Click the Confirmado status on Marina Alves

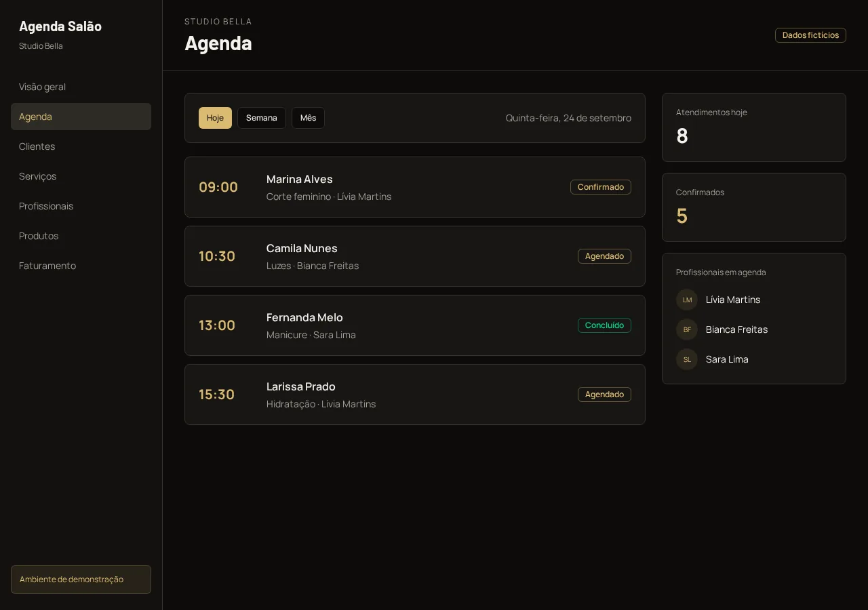point(601,187)
